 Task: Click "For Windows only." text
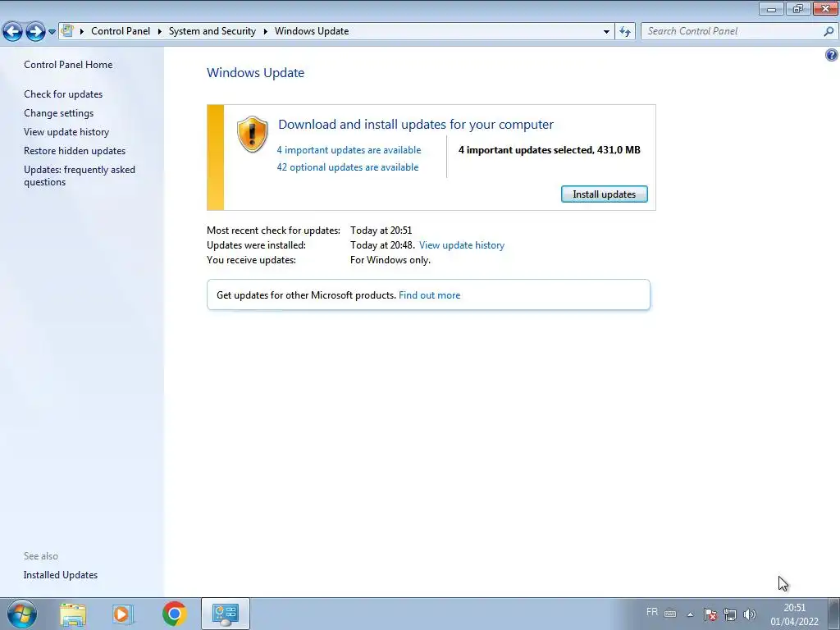390,260
